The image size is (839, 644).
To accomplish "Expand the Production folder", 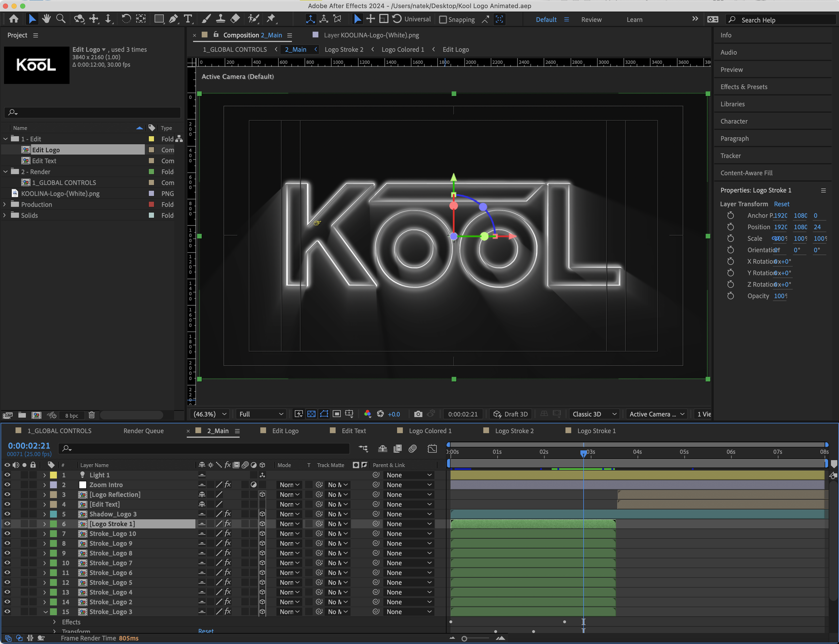I will 5,204.
